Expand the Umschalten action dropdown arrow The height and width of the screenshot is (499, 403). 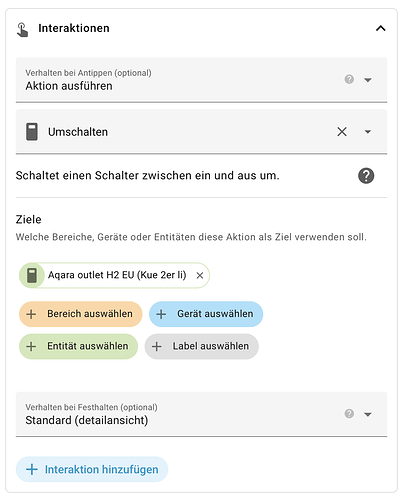[x=368, y=132]
